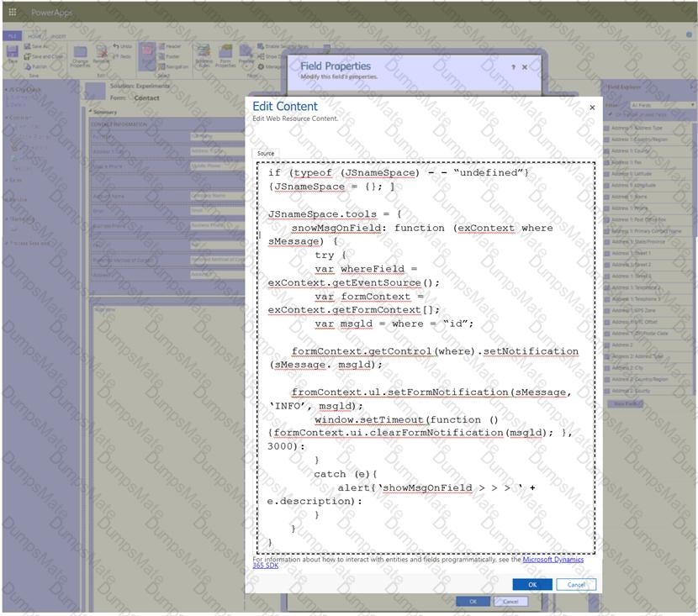This screenshot has height=616, width=698.
Task: Click the Remove icon in ribbon
Action: pyautogui.click(x=101, y=55)
